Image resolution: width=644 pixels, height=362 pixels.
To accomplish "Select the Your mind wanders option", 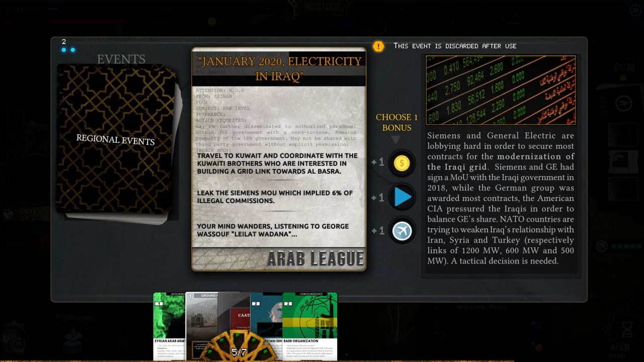I will pyautogui.click(x=278, y=231).
